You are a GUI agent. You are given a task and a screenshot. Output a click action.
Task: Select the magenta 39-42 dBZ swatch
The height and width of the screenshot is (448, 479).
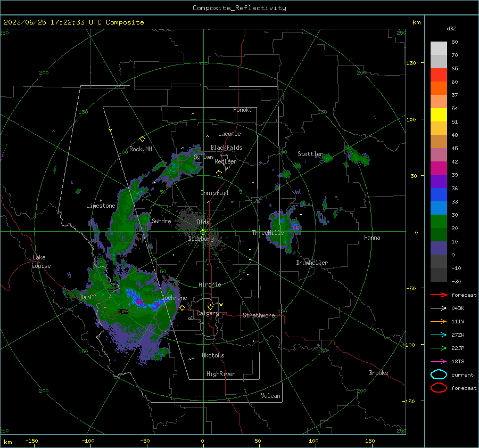point(439,168)
